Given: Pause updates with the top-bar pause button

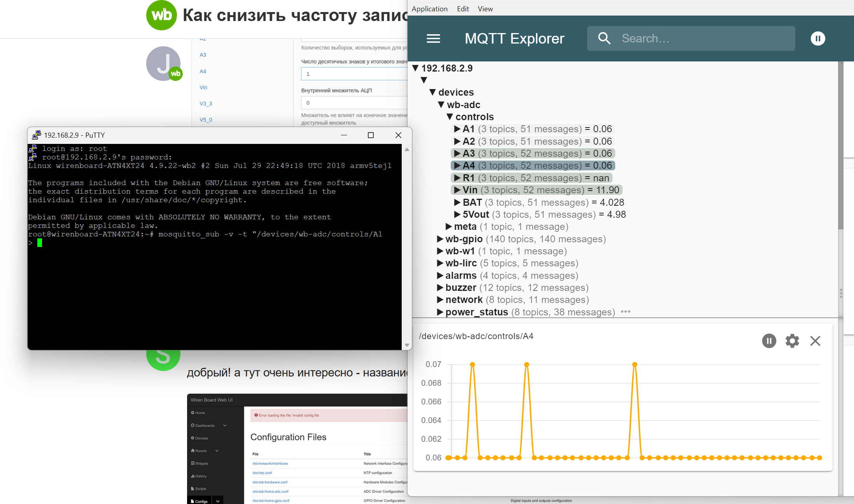Looking at the screenshot, I should pos(817,38).
